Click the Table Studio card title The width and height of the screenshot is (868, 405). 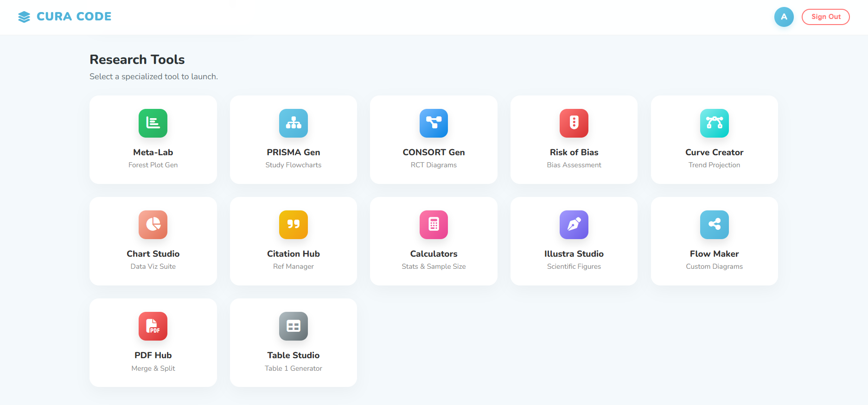coord(293,355)
